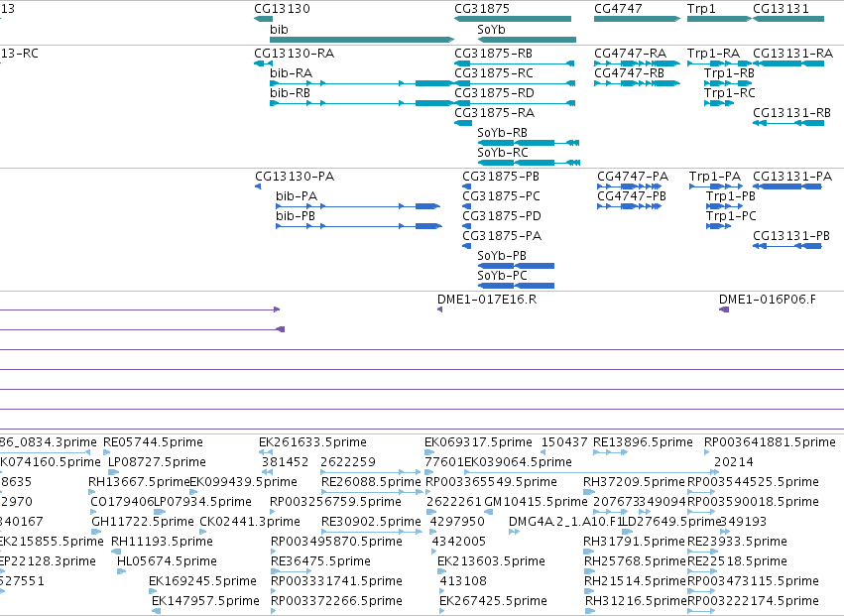Select EST EK261633.5prime

(x=266, y=452)
